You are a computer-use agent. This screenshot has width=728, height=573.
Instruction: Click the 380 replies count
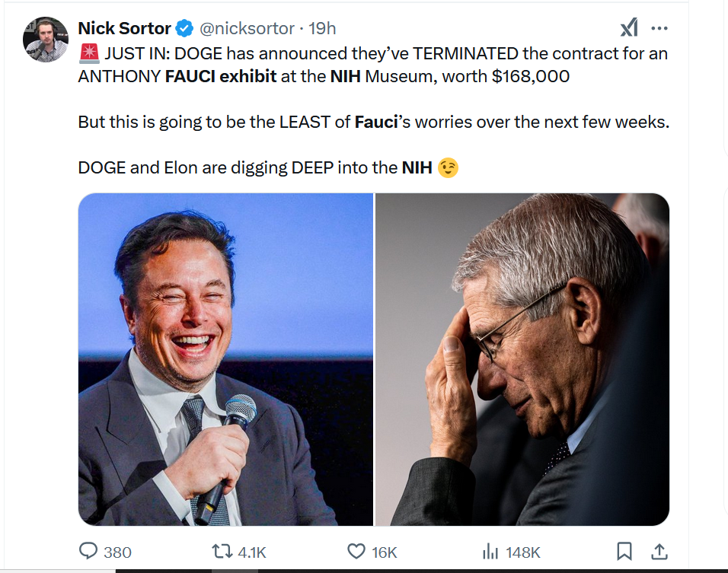[117, 552]
